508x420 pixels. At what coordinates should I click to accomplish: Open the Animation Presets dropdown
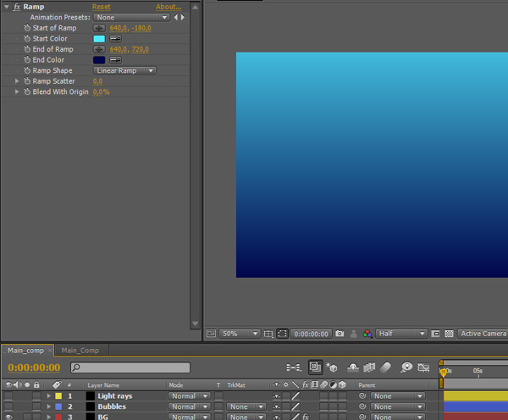(131, 17)
